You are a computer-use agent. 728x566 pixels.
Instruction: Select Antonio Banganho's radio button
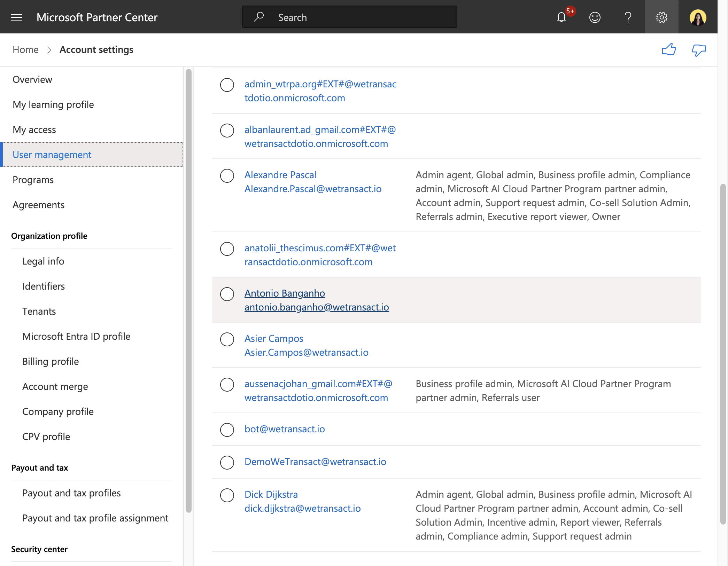click(x=227, y=294)
